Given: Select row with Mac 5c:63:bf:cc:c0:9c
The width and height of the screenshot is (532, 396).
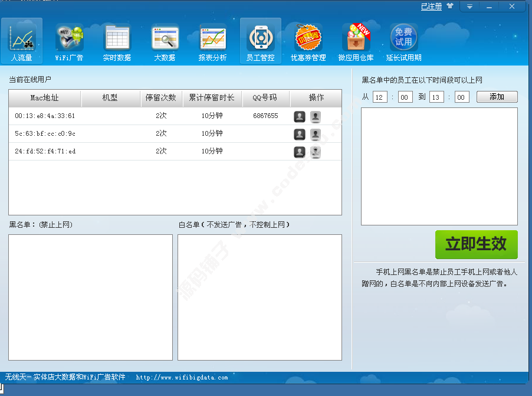Looking at the screenshot, I should click(x=175, y=134).
